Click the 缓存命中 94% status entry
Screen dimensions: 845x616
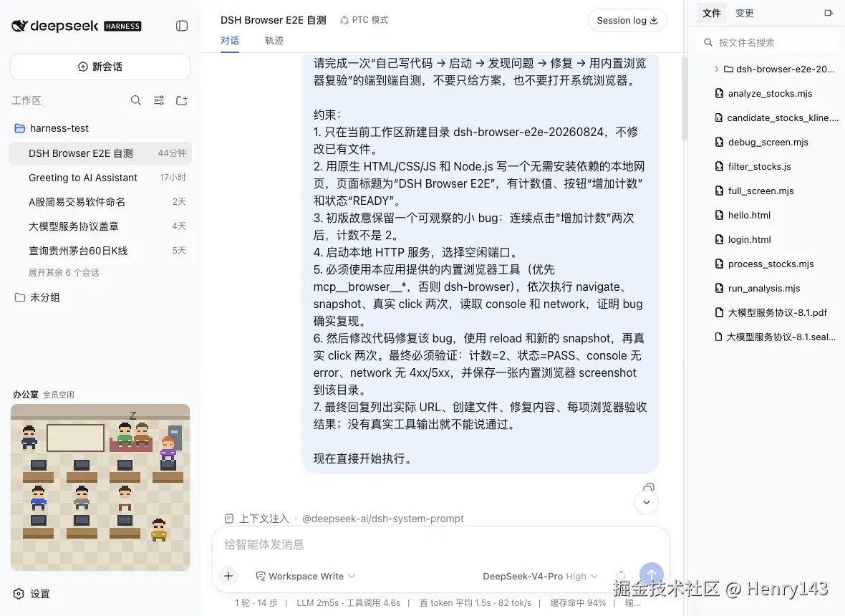click(x=578, y=602)
